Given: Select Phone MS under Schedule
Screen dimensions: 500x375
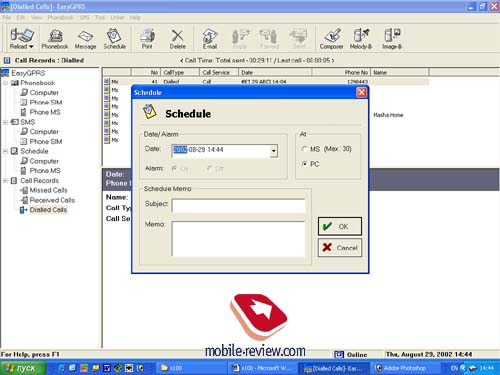Looking at the screenshot, I should 45,171.
